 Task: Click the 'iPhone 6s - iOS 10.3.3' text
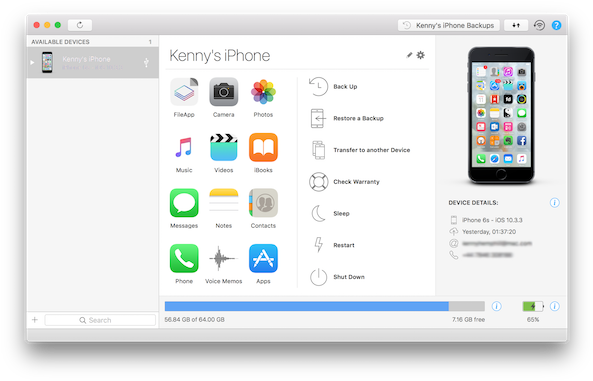coord(492,220)
